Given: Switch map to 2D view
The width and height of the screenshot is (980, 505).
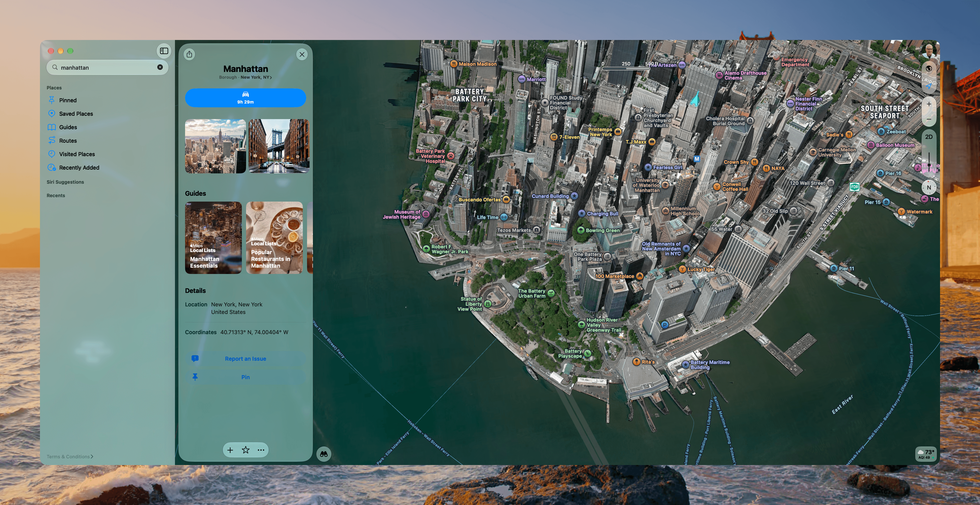Looking at the screenshot, I should point(929,137).
